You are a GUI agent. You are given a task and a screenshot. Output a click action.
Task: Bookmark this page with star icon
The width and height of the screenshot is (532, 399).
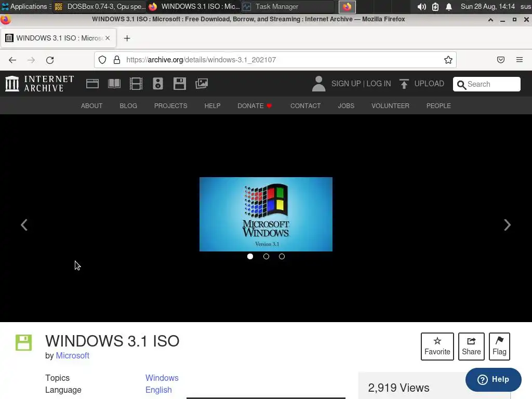[448, 60]
